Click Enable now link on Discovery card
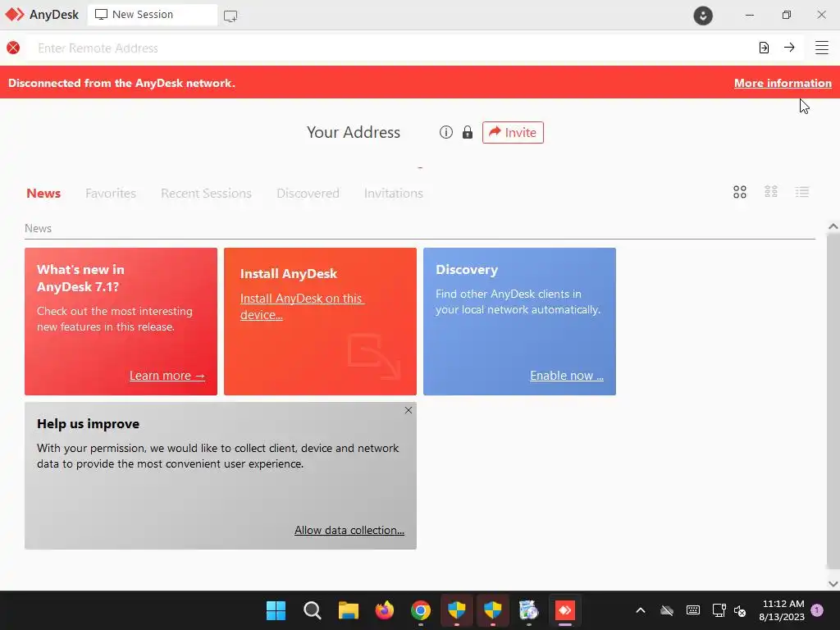Viewport: 840px width, 630px height. pyautogui.click(x=567, y=376)
